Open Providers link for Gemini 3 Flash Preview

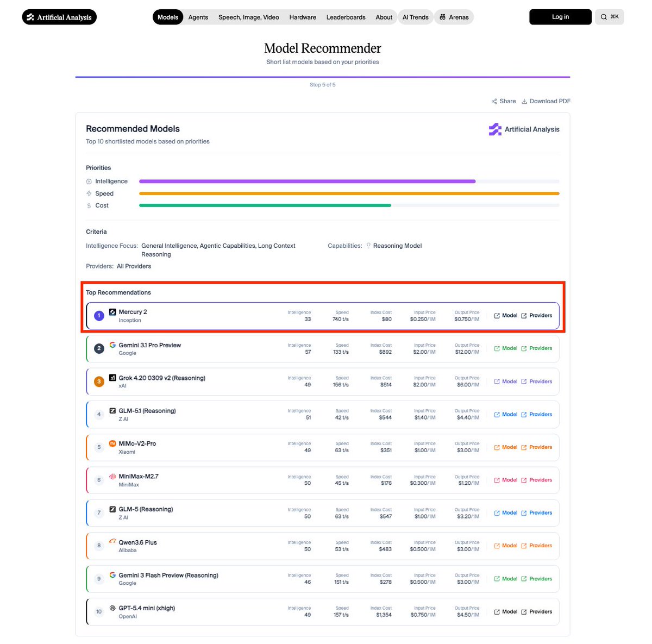point(536,579)
